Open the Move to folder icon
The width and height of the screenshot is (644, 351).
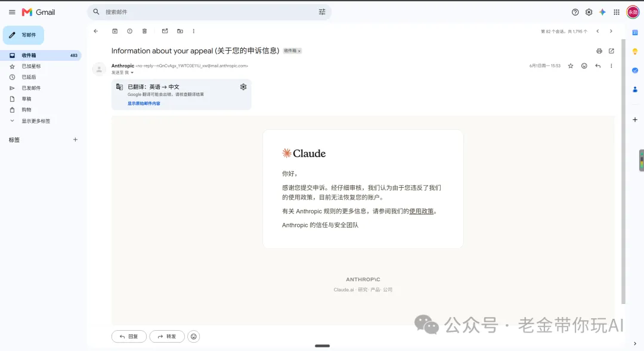(x=180, y=31)
